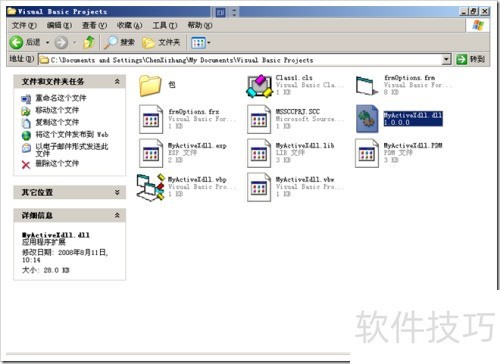Collapse the 文件和文件夹任务 panel
This screenshot has height=364, width=500.
pyautogui.click(x=117, y=81)
